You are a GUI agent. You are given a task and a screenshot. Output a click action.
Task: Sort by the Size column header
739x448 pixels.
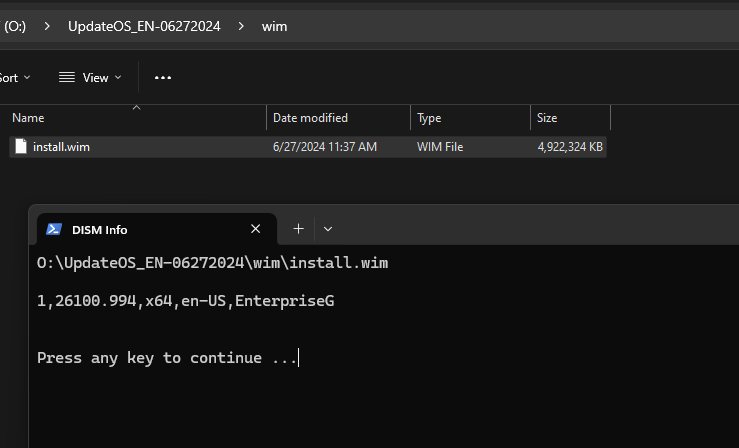coord(570,118)
